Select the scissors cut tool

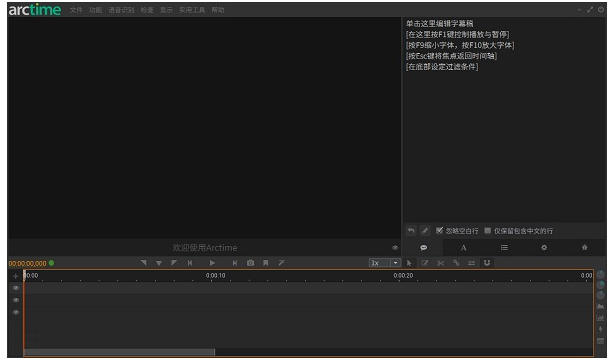(440, 263)
